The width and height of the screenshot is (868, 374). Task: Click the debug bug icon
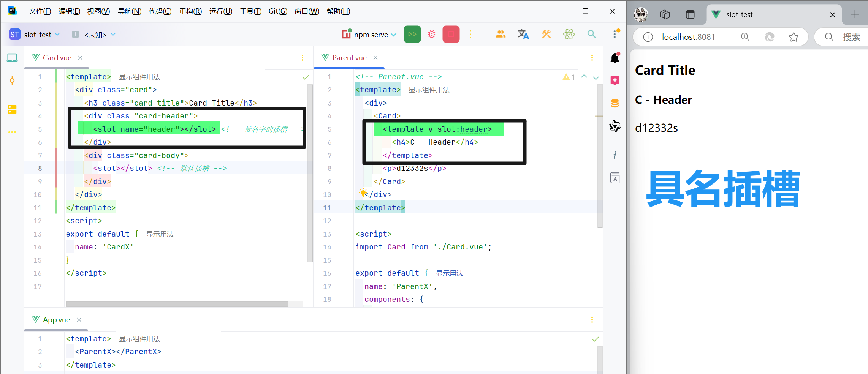click(x=432, y=34)
